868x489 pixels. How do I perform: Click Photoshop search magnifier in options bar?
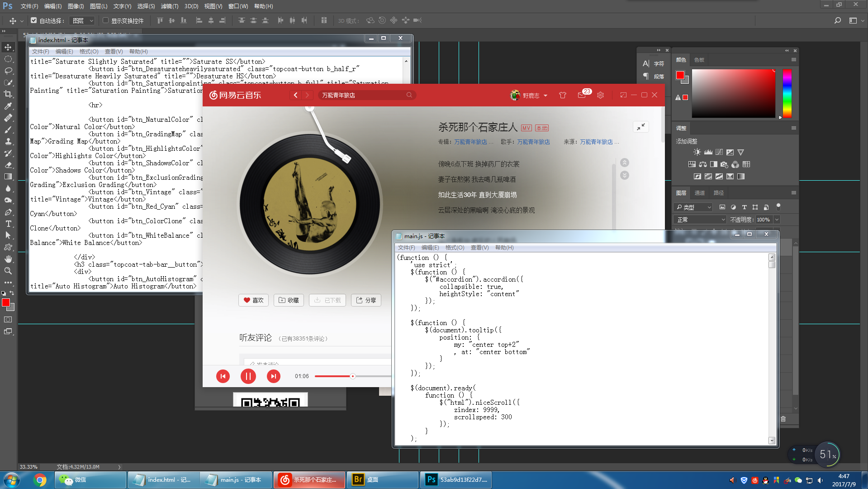coord(838,20)
